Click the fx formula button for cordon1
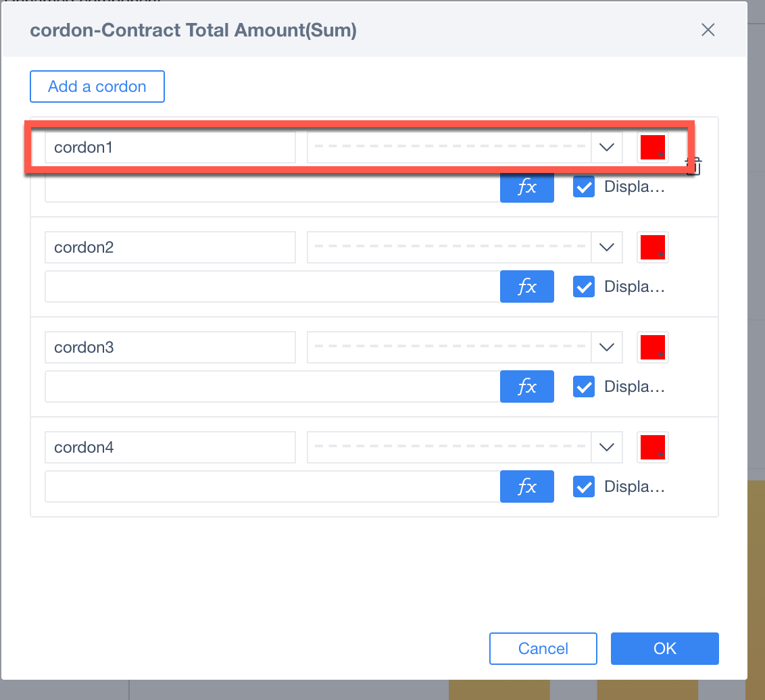This screenshot has height=700, width=765. point(526,188)
